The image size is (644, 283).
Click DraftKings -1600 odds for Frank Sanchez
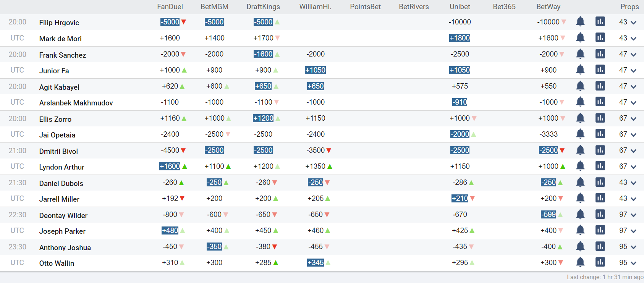pos(263,54)
